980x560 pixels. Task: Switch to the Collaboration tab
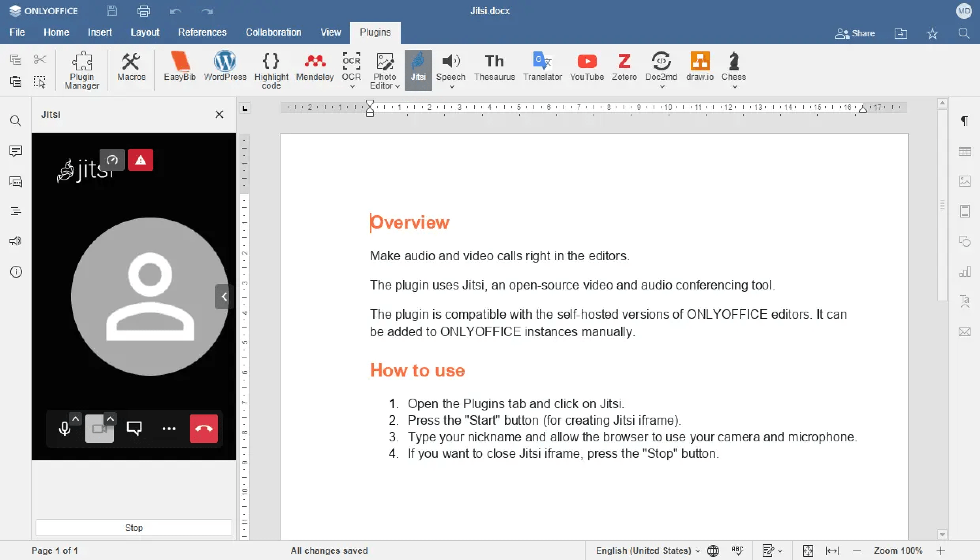(x=273, y=32)
